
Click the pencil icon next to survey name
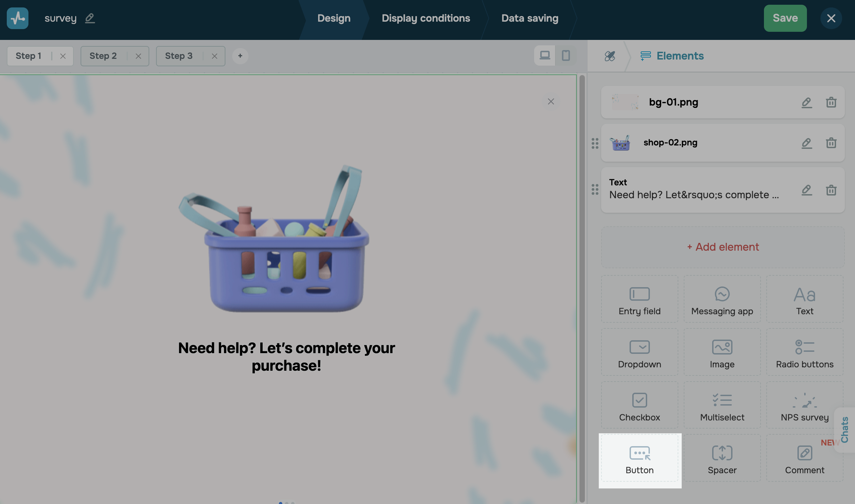pos(90,18)
